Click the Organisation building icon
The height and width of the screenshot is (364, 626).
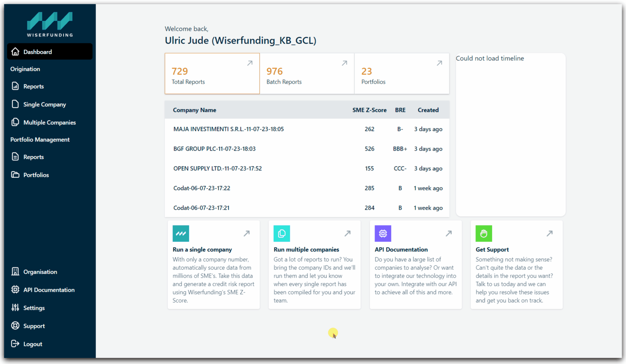coord(15,271)
